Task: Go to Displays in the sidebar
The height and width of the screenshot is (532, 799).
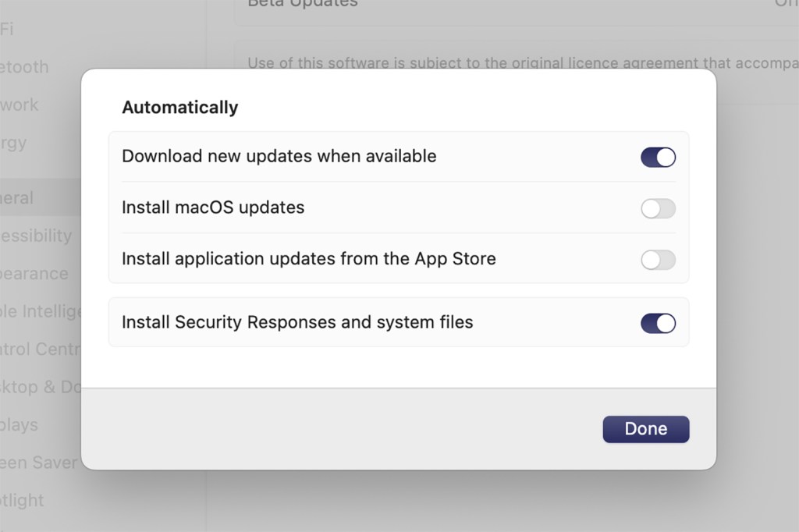Action: click(20, 425)
